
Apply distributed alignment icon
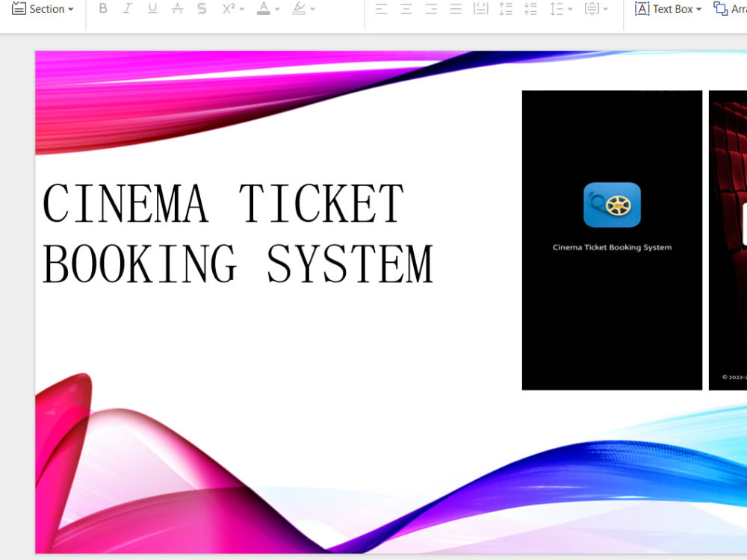pyautogui.click(x=480, y=8)
